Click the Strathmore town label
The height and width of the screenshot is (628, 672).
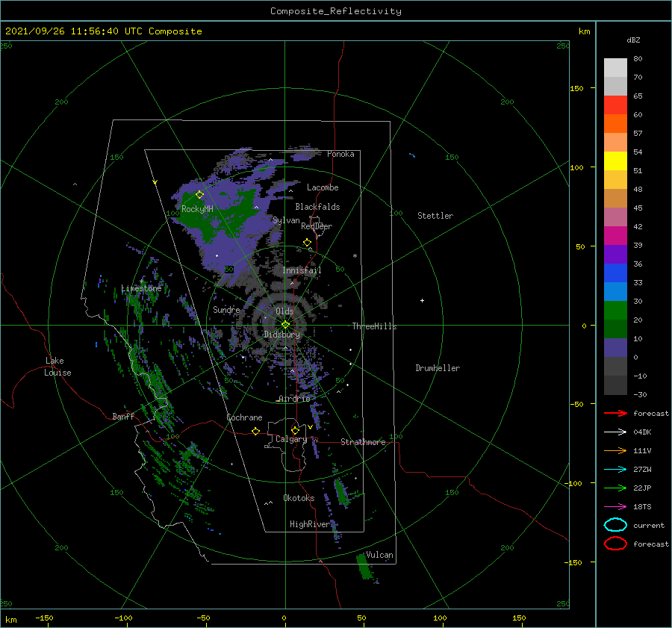pyautogui.click(x=363, y=442)
